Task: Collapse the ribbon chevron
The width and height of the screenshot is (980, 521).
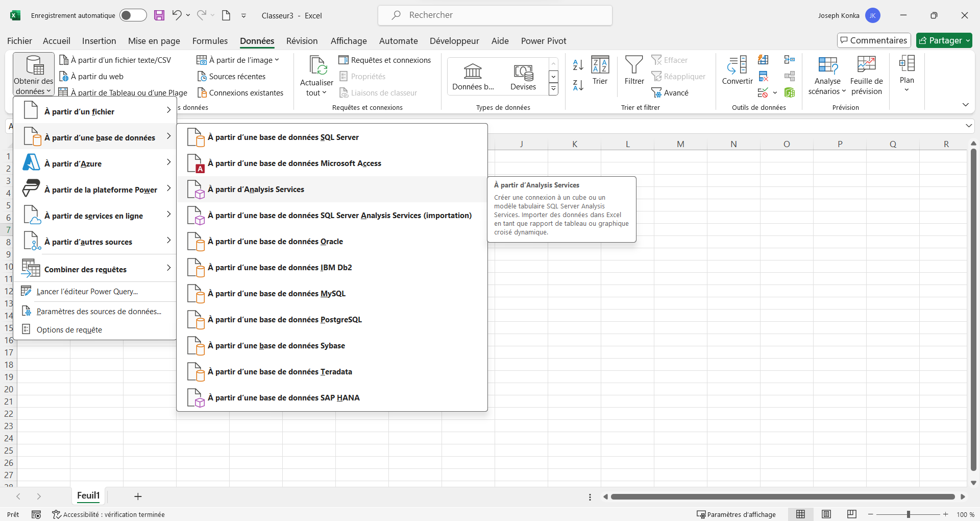Action: click(965, 105)
